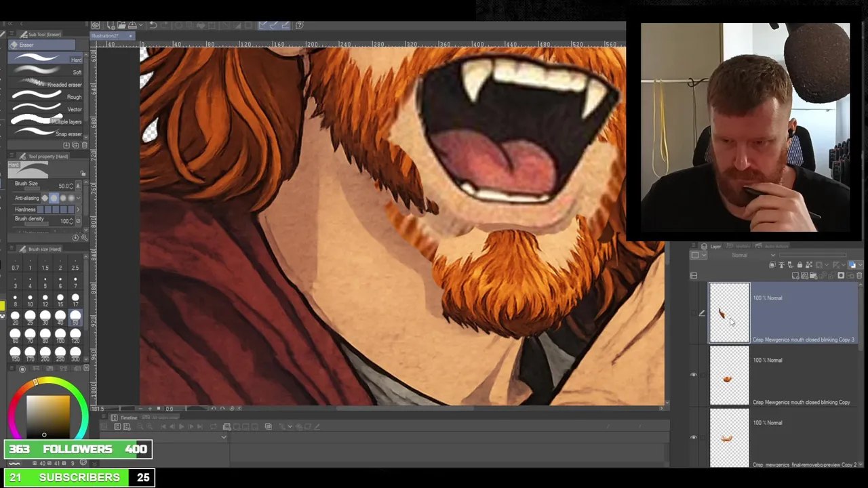Expand the Anti-aliasing options chevron
Viewport: 868px width, 488px height.
coord(79,198)
